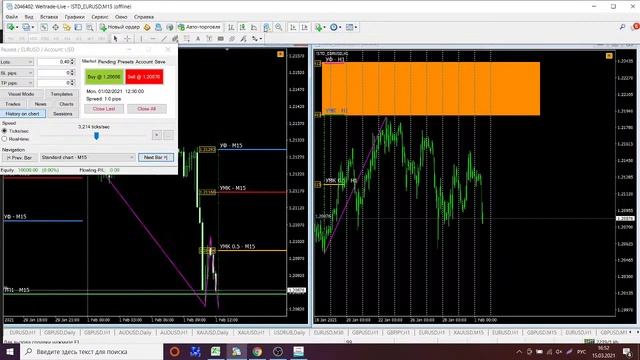The image size is (640, 360).
Task: Click the Prev. Bar button
Action: click(20, 158)
